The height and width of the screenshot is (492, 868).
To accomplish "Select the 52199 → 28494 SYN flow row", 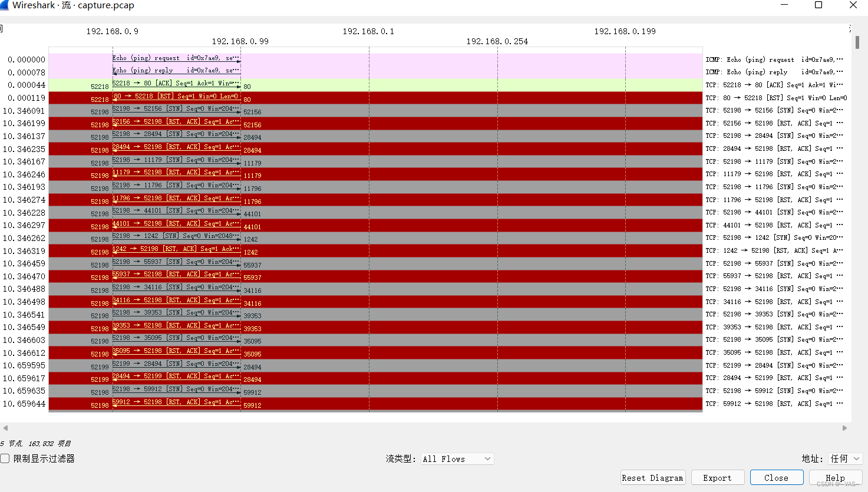I will click(x=375, y=366).
